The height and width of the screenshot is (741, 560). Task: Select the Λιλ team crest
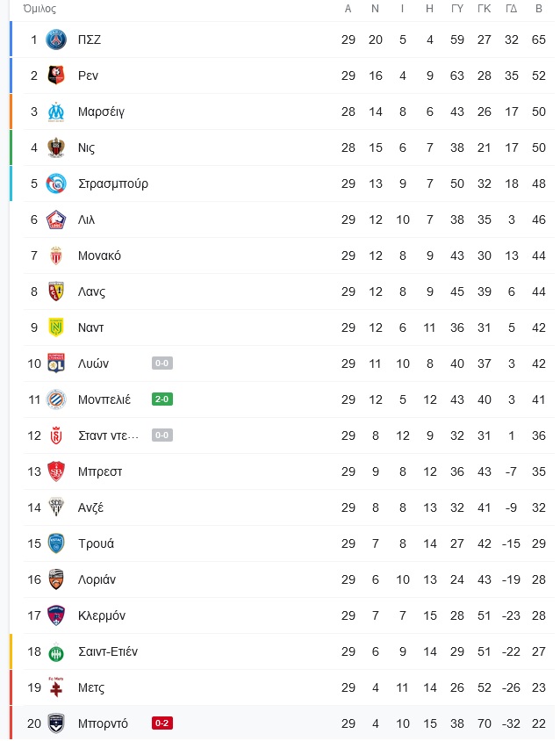pyautogui.click(x=56, y=219)
